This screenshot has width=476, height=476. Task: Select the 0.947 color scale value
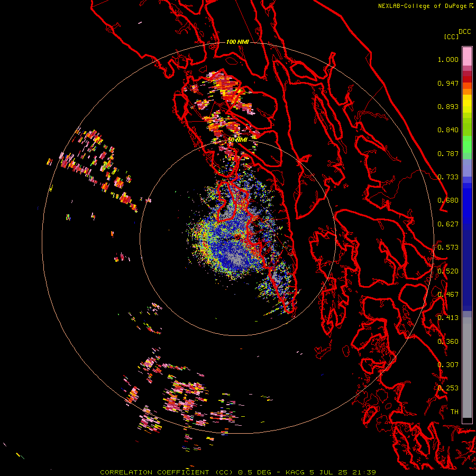[x=448, y=83]
